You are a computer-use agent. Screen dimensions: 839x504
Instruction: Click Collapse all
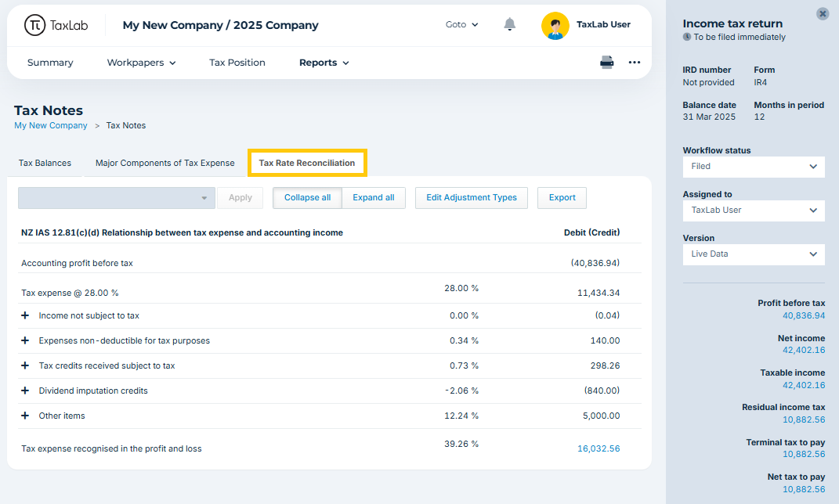[307, 198]
